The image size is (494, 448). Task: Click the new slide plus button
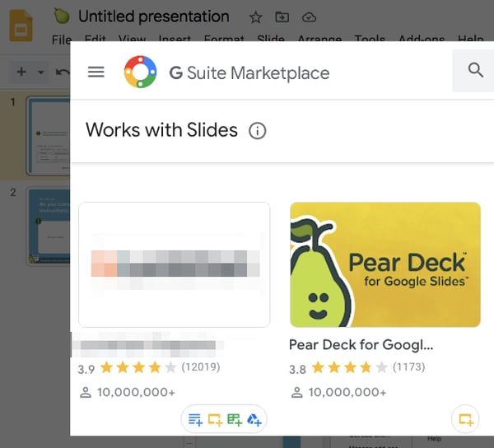21,72
